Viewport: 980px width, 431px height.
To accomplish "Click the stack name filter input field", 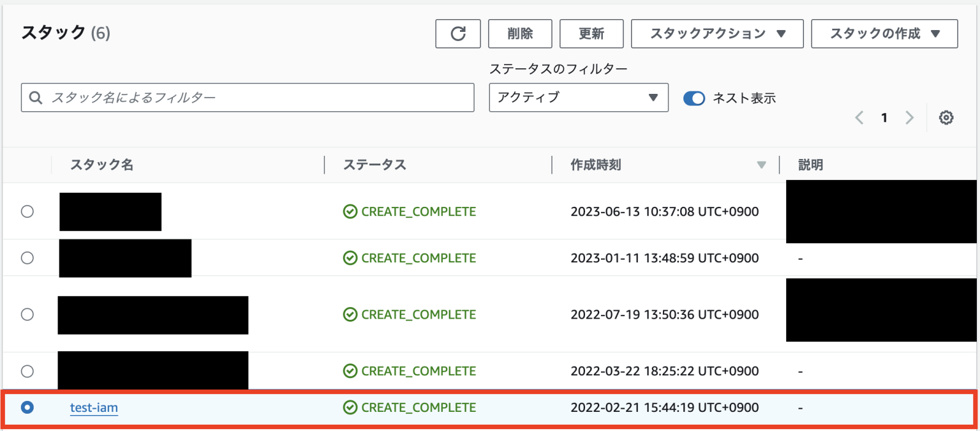I will click(248, 97).
